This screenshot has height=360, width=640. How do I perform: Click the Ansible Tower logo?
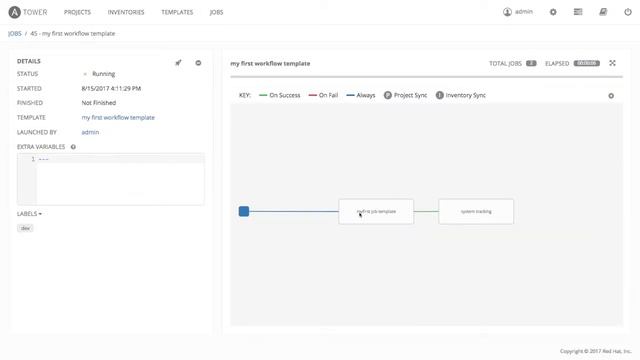click(28, 12)
